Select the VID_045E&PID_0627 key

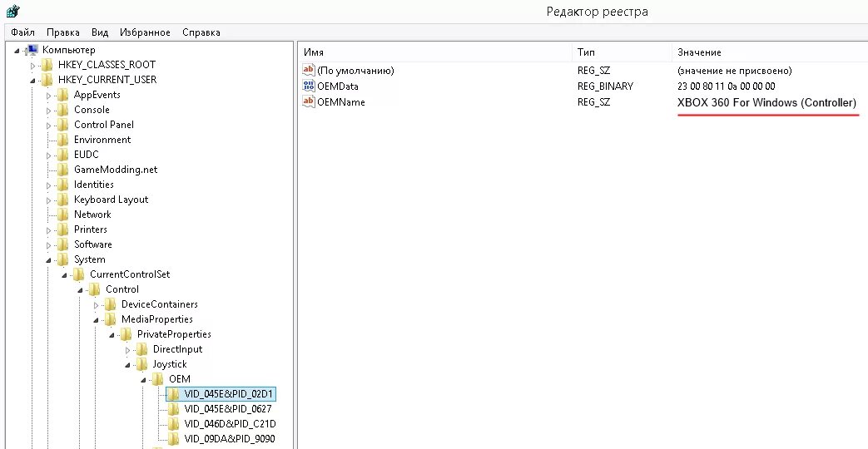point(228,409)
